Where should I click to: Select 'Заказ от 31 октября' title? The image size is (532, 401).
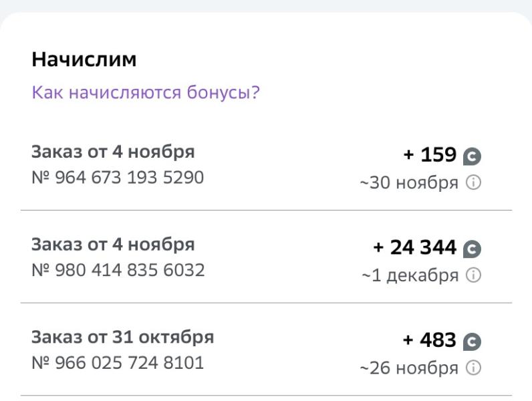[122, 337]
